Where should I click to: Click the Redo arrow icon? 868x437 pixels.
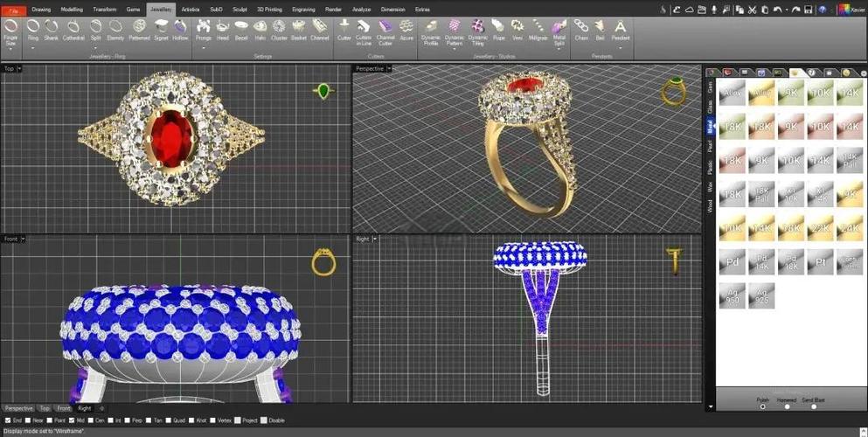point(795,10)
